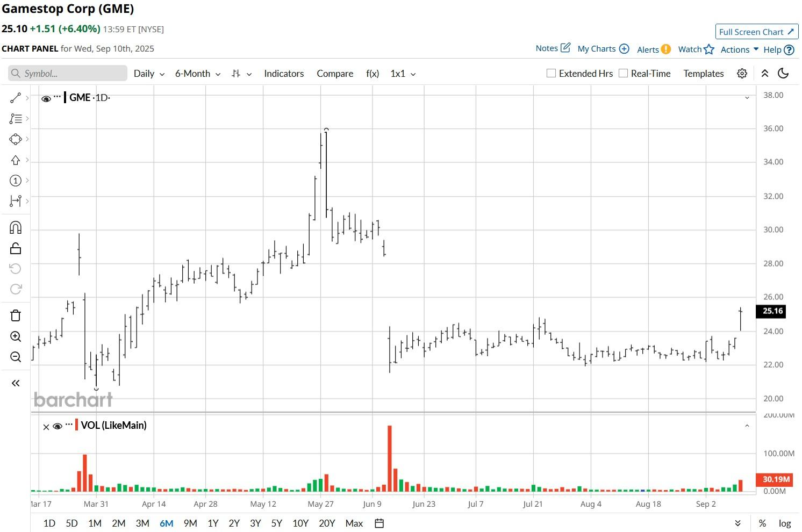Click the Watch star icon
The height and width of the screenshot is (532, 802).
(x=709, y=49)
